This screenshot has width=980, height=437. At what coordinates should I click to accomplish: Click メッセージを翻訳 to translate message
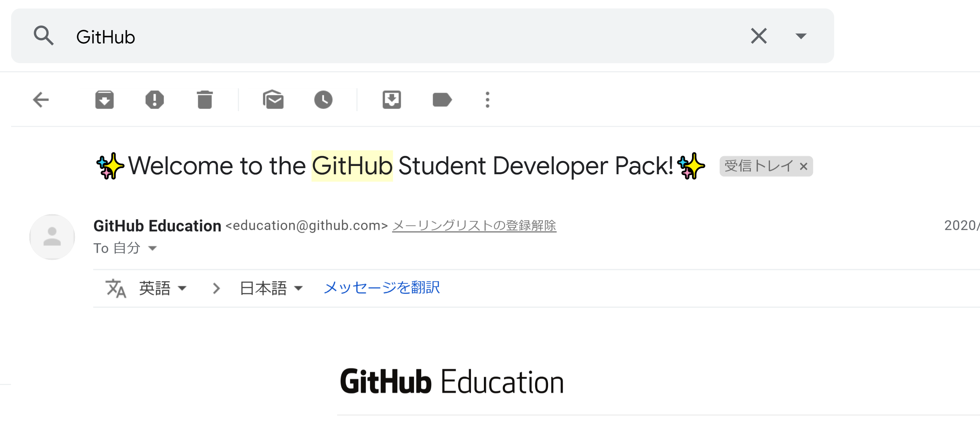(381, 288)
